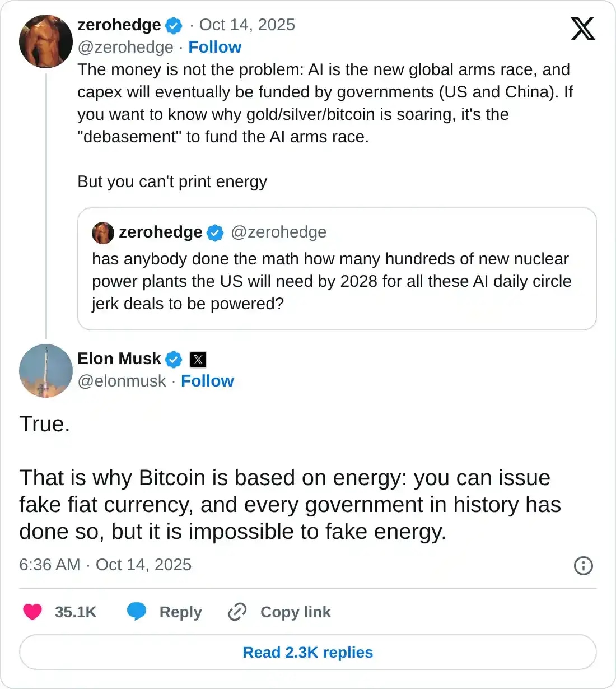
Task: Open Elon Musk's rocket profile picture
Action: 45,371
